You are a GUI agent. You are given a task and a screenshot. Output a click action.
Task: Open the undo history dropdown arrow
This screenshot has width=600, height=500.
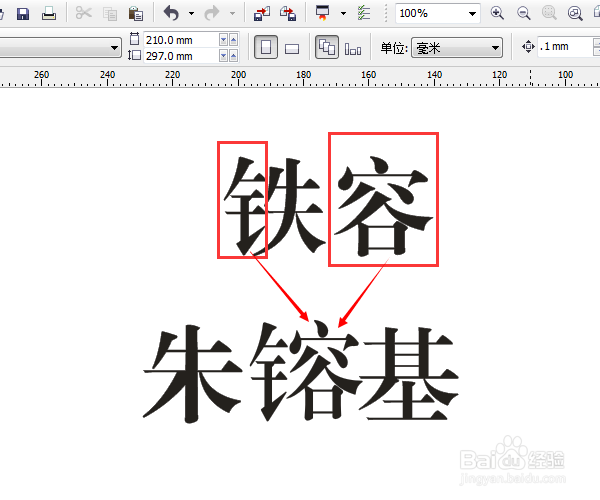pos(191,14)
